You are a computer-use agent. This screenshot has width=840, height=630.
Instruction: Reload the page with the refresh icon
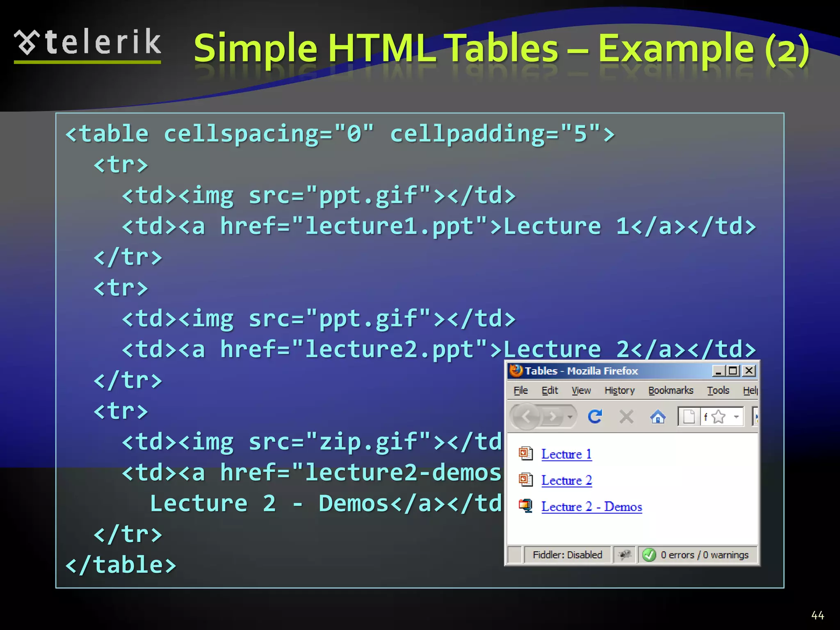click(x=595, y=417)
